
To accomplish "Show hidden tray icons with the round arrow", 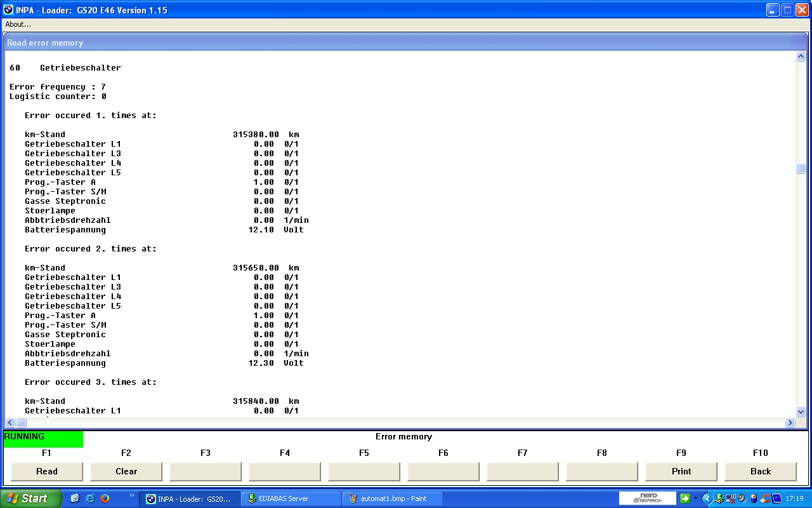I will (707, 498).
